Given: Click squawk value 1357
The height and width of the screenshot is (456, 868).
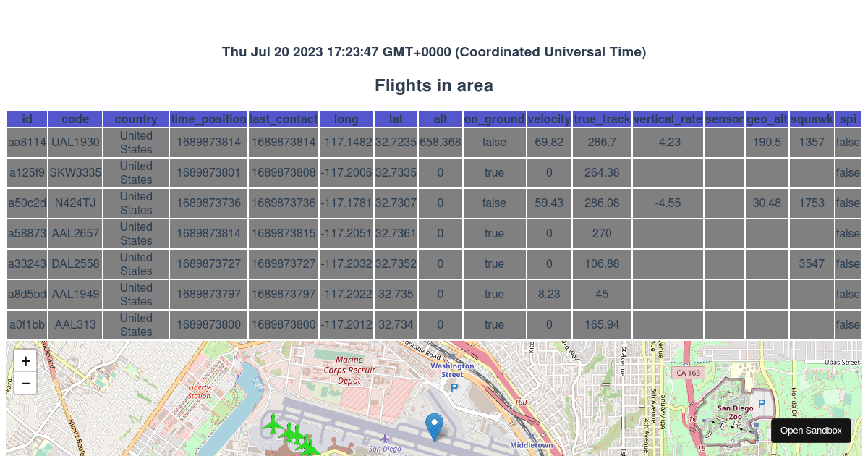Looking at the screenshot, I should 812,143.
